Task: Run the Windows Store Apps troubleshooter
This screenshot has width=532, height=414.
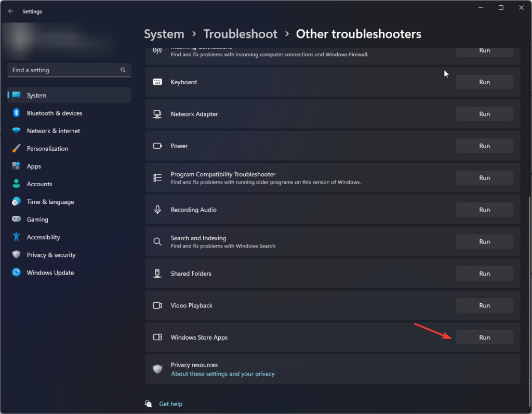Action: pyautogui.click(x=484, y=337)
